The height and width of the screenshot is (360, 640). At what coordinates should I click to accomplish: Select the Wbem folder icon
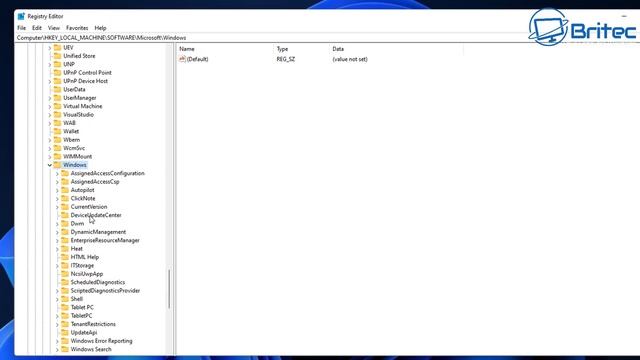[x=58, y=140]
